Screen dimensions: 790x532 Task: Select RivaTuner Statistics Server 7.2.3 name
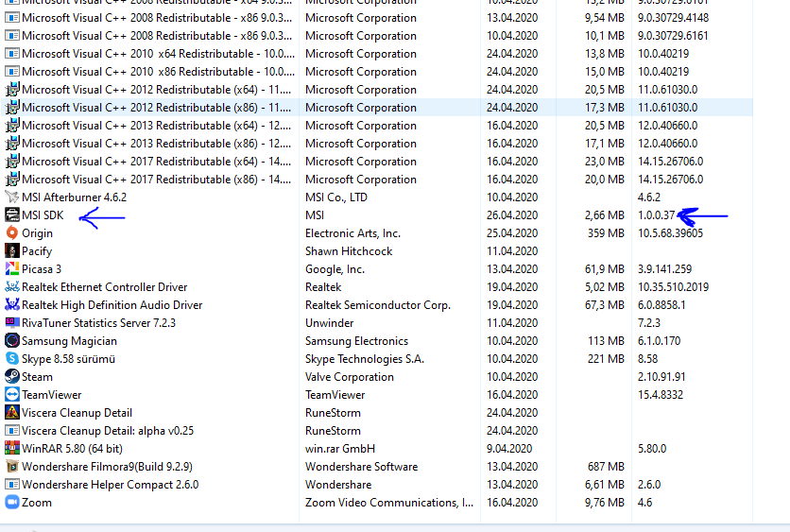click(98, 323)
